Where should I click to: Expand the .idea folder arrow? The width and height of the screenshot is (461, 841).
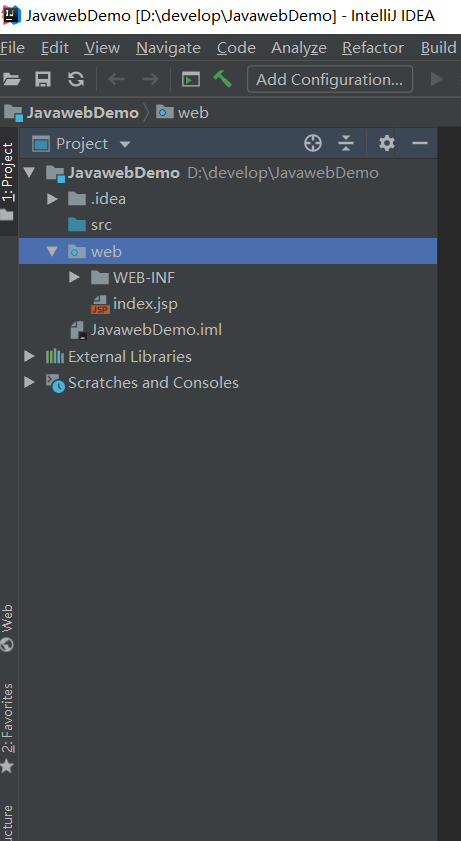[52, 199]
